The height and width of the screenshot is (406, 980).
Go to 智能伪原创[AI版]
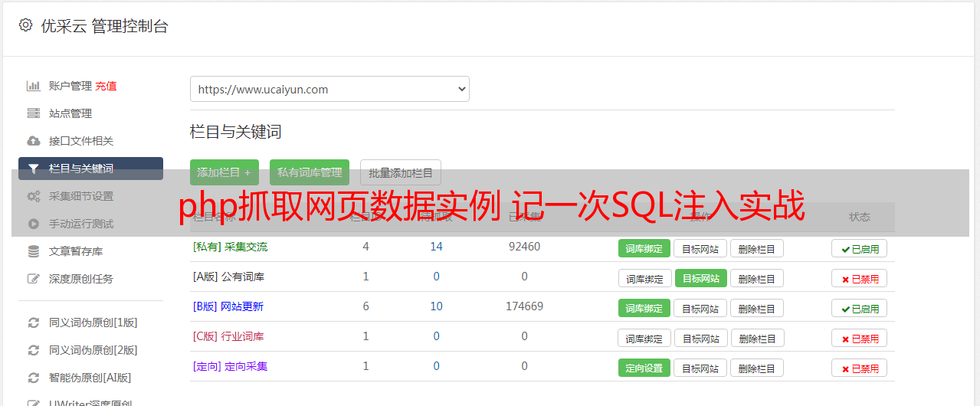coord(90,378)
